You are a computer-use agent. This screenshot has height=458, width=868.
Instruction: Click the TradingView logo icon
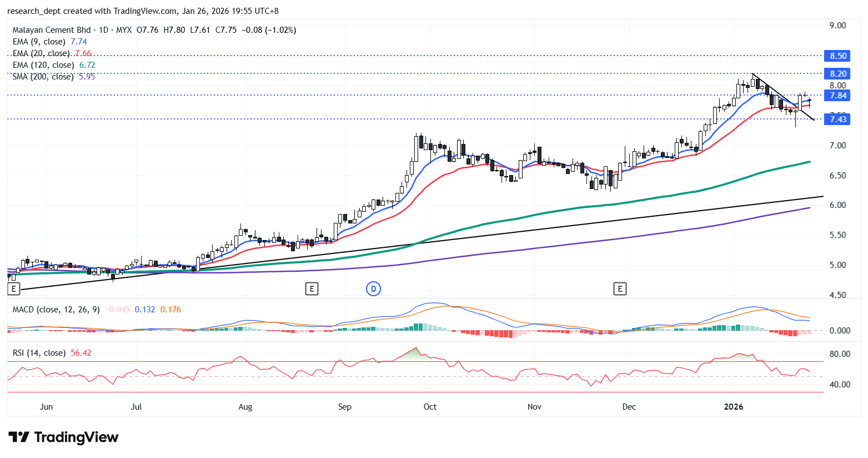click(18, 437)
